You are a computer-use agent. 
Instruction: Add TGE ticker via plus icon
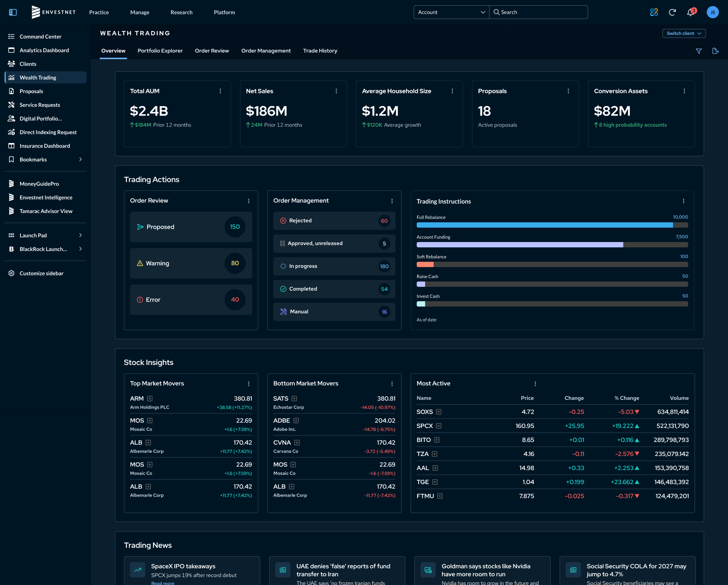[x=435, y=482]
